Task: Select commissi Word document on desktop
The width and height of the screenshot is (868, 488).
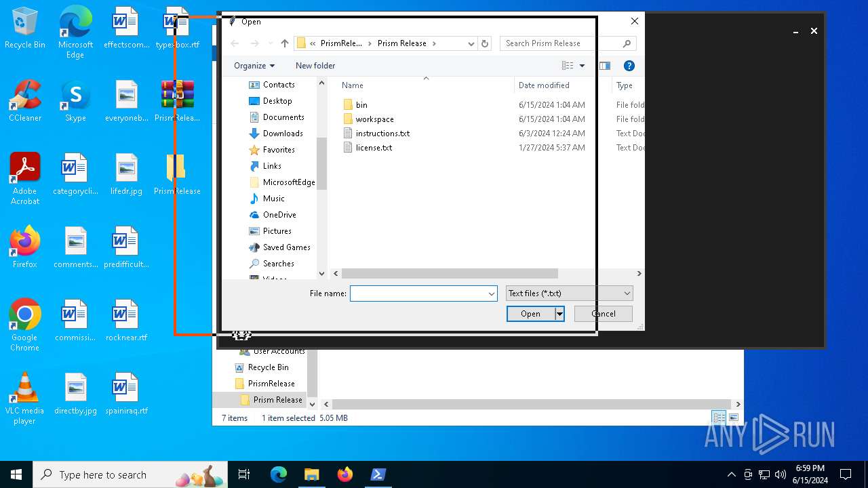Action: [75, 321]
